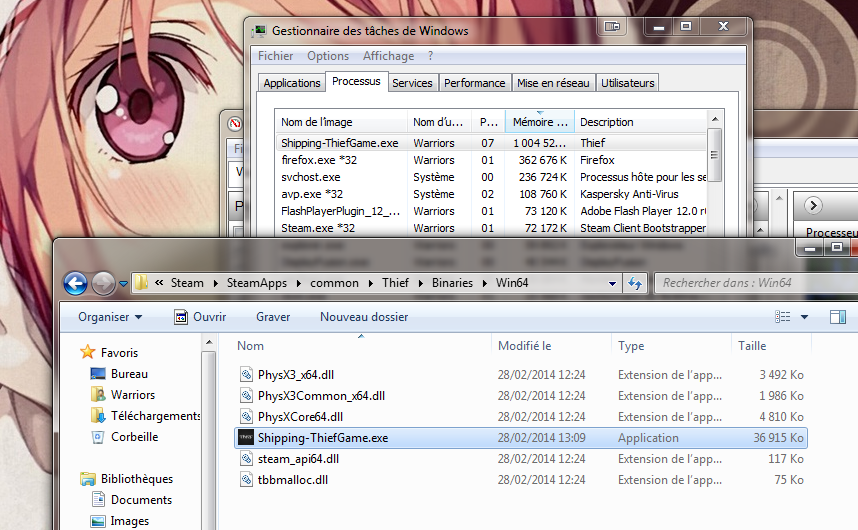Viewport: 858px width, 530px height.
Task: Create a Nouveau dossier
Action: click(x=364, y=317)
